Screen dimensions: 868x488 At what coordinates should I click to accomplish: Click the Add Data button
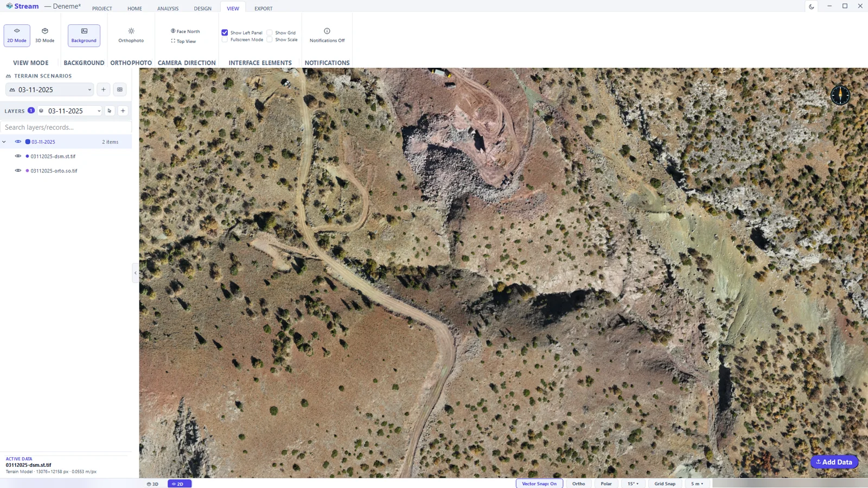click(834, 462)
